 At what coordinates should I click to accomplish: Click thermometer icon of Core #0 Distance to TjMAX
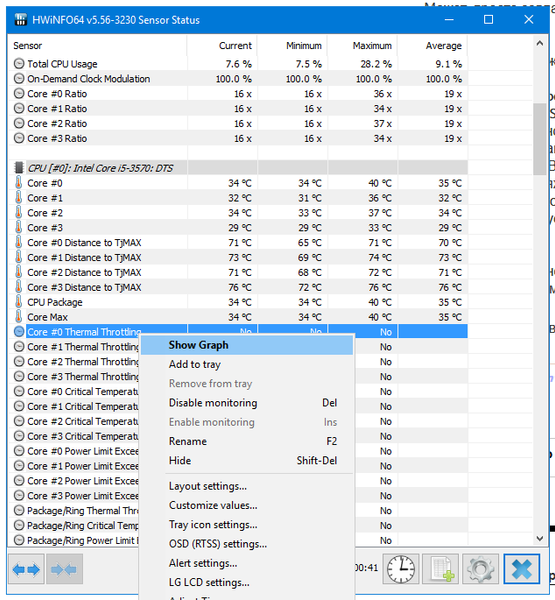(18, 243)
